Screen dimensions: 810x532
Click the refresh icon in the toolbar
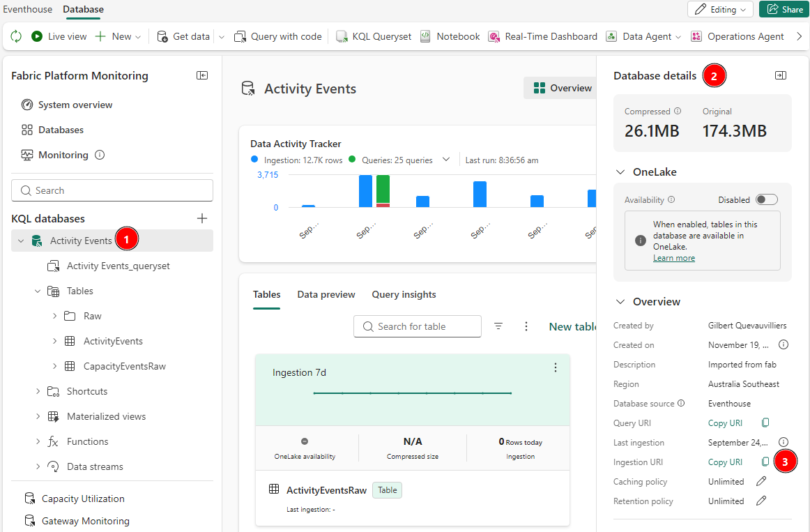[x=16, y=36]
